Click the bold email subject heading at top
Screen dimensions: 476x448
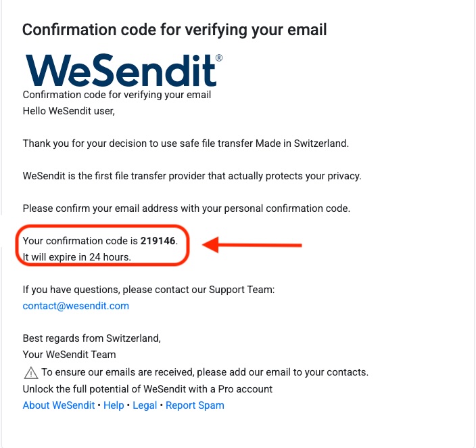tap(174, 30)
